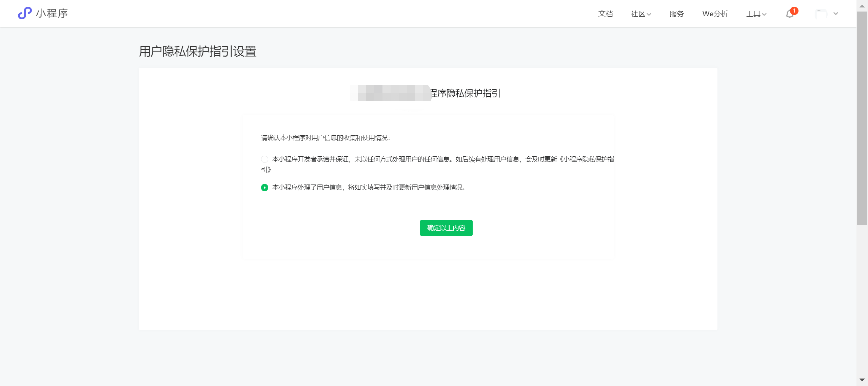Select the 本小程序处理了用户信息 radio option

point(264,188)
